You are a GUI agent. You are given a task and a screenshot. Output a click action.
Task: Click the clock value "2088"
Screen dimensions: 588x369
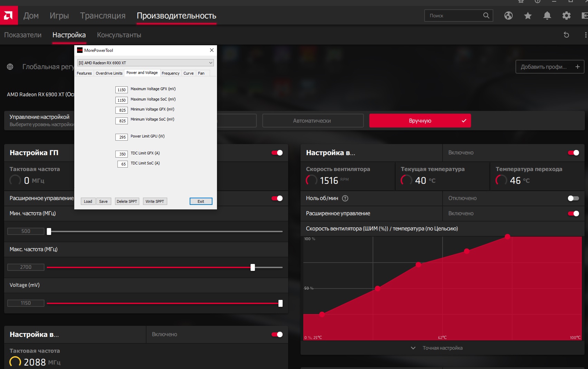[35, 362]
